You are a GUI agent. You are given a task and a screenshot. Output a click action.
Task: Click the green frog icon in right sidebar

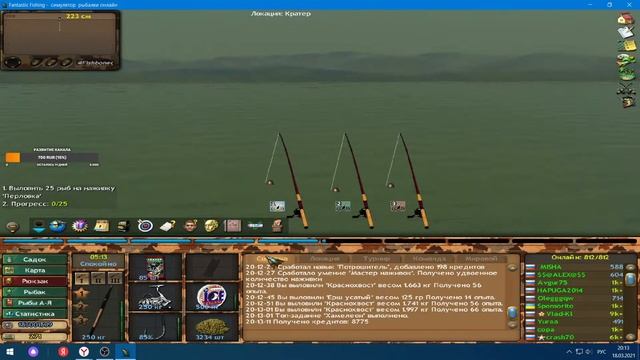tap(626, 60)
